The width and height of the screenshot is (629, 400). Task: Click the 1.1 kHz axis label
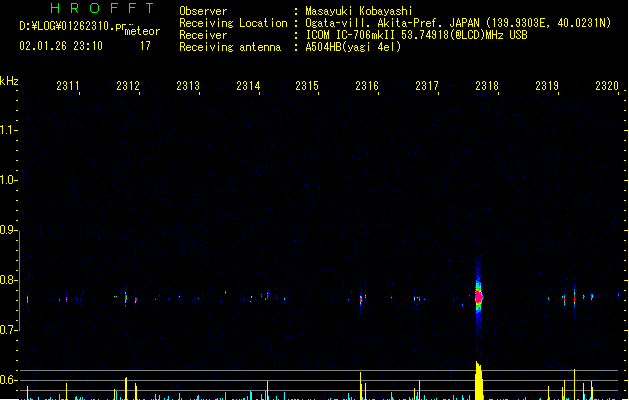click(7, 130)
